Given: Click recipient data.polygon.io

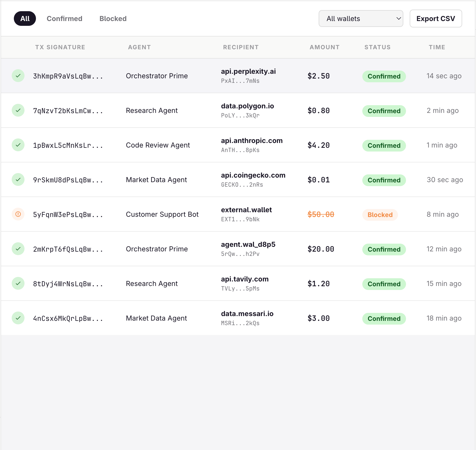Looking at the screenshot, I should pyautogui.click(x=247, y=106).
